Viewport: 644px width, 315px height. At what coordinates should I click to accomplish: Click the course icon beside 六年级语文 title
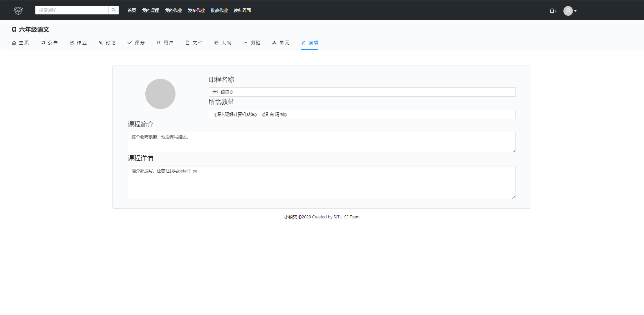tap(14, 30)
